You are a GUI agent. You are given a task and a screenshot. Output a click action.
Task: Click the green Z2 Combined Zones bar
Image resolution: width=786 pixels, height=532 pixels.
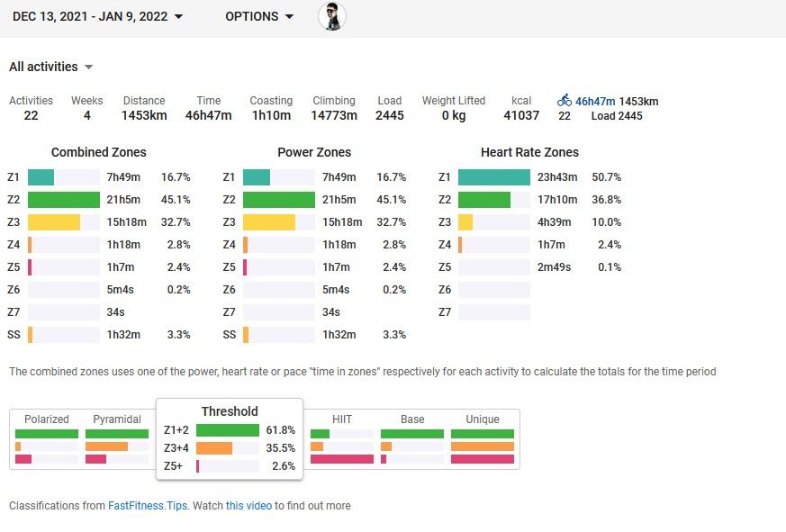63,200
